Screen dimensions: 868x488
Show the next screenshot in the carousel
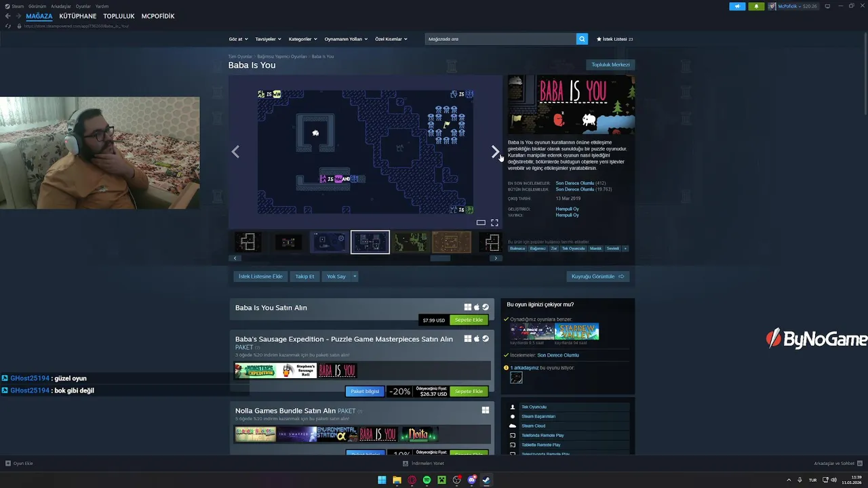click(x=495, y=152)
